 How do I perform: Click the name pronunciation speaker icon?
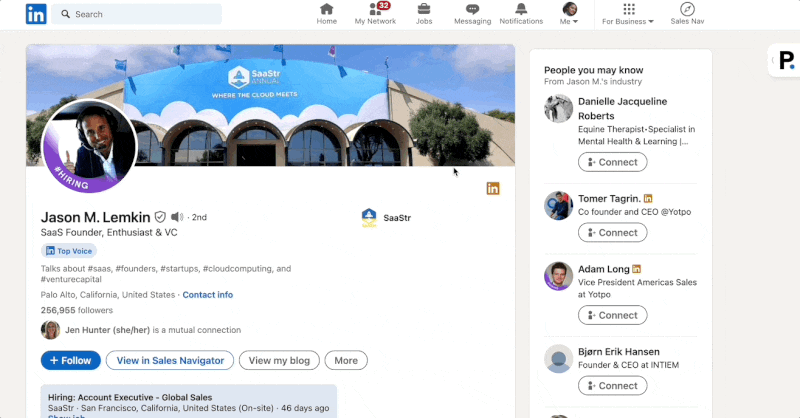pyautogui.click(x=177, y=217)
